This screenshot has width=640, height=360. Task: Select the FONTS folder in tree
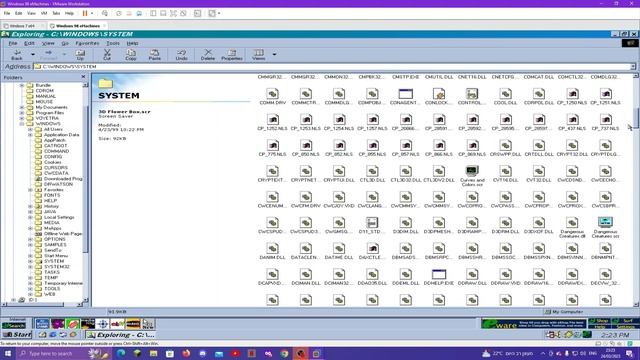click(52, 195)
